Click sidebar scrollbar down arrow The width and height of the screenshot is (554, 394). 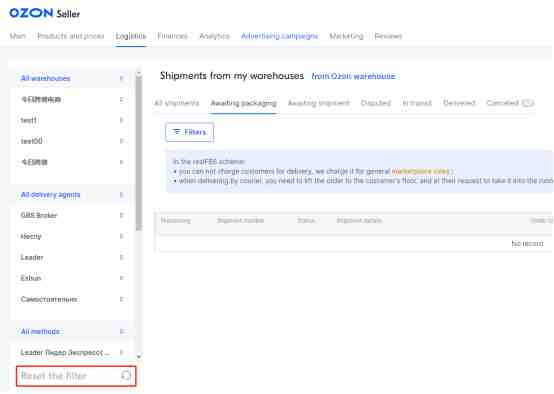tap(138, 357)
